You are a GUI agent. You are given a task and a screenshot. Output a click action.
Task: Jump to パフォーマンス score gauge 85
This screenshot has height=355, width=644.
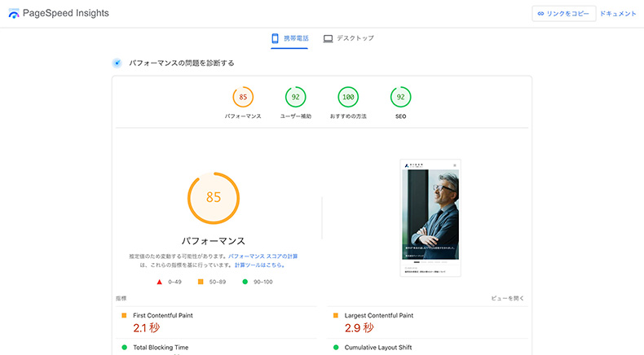(x=243, y=97)
